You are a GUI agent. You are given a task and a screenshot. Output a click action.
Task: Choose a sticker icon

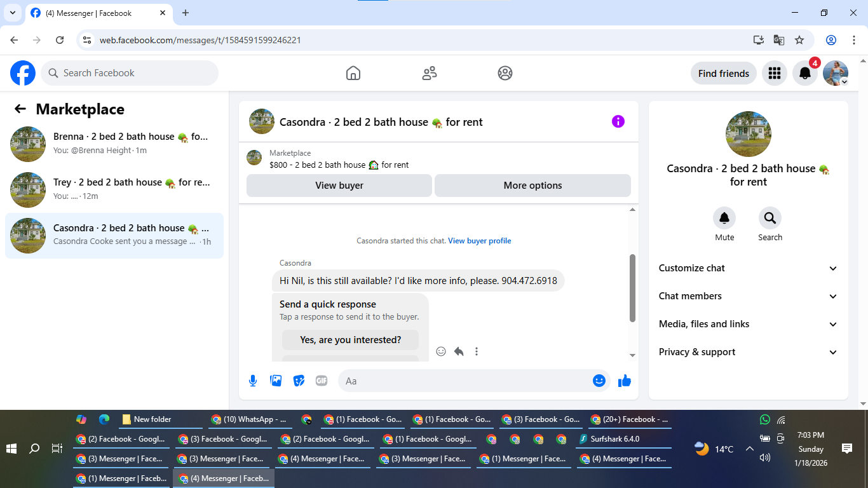click(x=299, y=381)
